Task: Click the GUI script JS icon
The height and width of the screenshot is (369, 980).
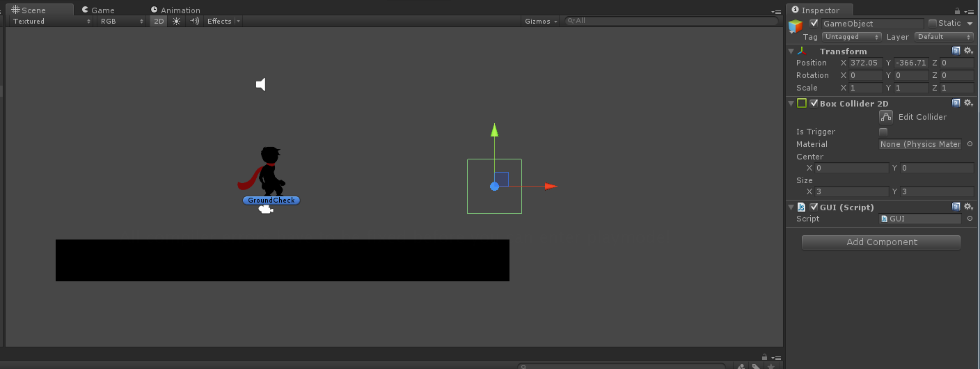Action: point(802,207)
